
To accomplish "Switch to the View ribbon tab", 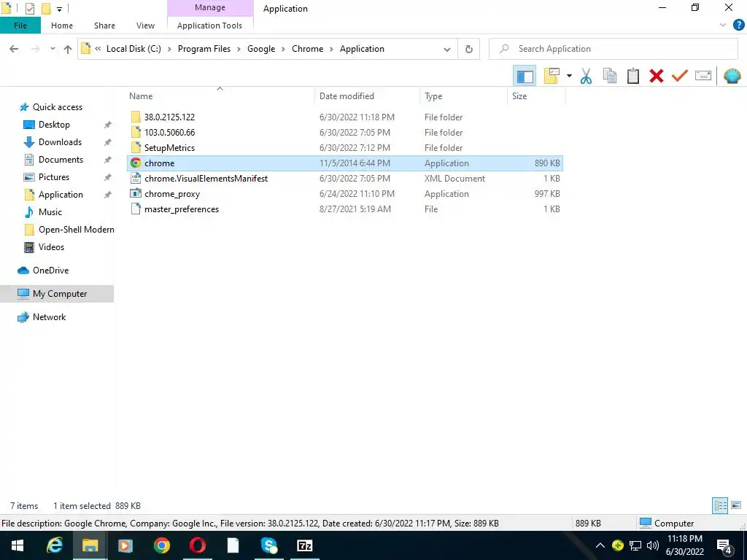I will (x=145, y=26).
